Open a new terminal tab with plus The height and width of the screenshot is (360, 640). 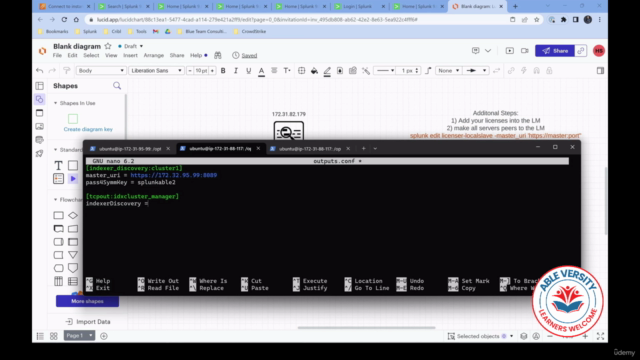click(x=363, y=149)
